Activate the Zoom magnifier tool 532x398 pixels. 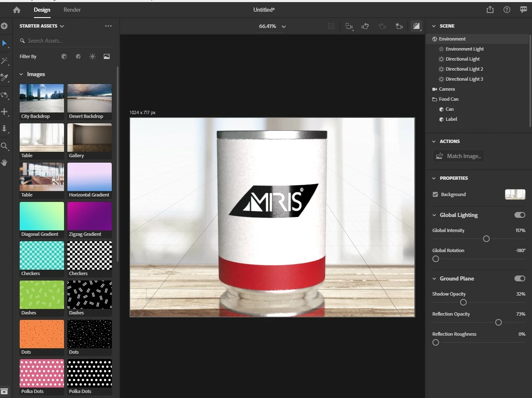[5, 146]
